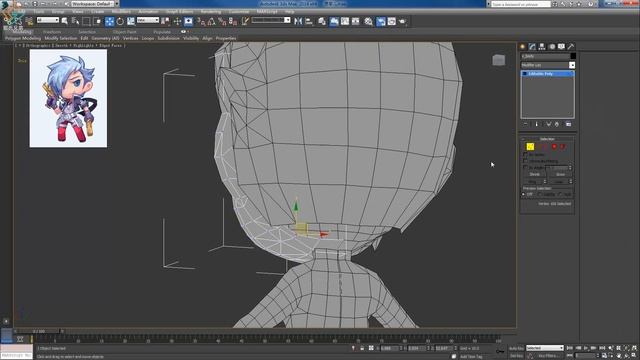Toggle the Window/Crossing selection icon

click(97, 22)
